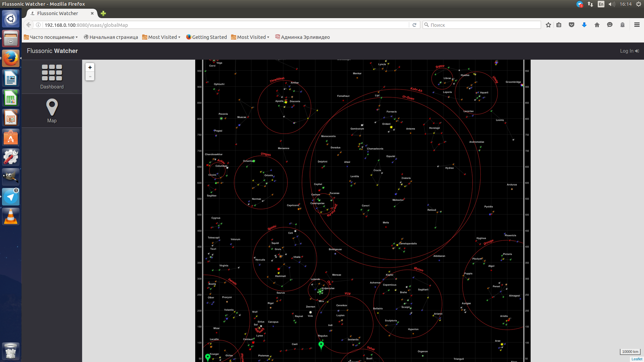Expand second Most Visited bookmarks folder
Image resolution: width=644 pixels, height=362 pixels.
point(250,37)
